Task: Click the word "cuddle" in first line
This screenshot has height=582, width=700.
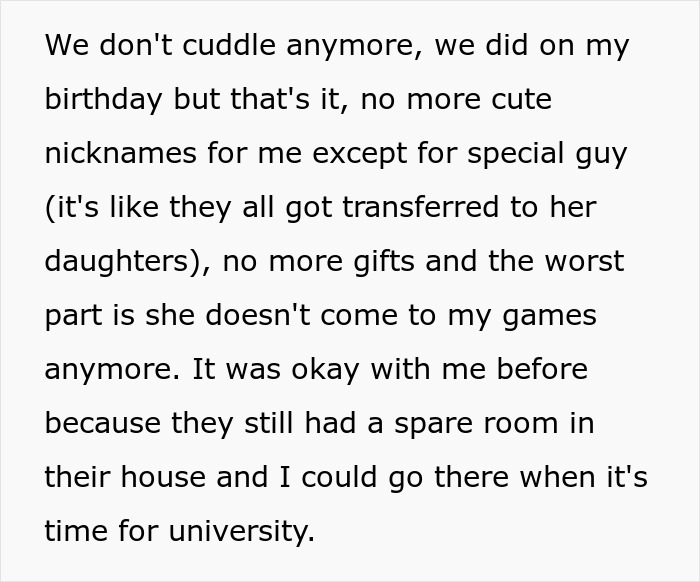Action: [x=229, y=45]
